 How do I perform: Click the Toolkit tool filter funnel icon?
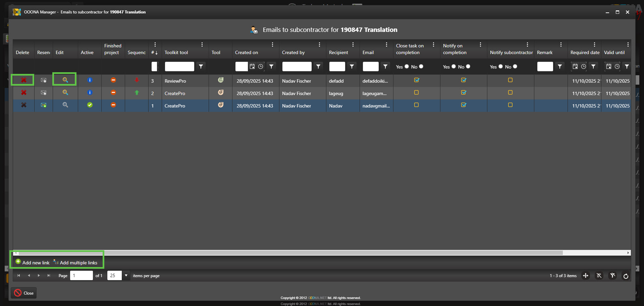coord(201,67)
